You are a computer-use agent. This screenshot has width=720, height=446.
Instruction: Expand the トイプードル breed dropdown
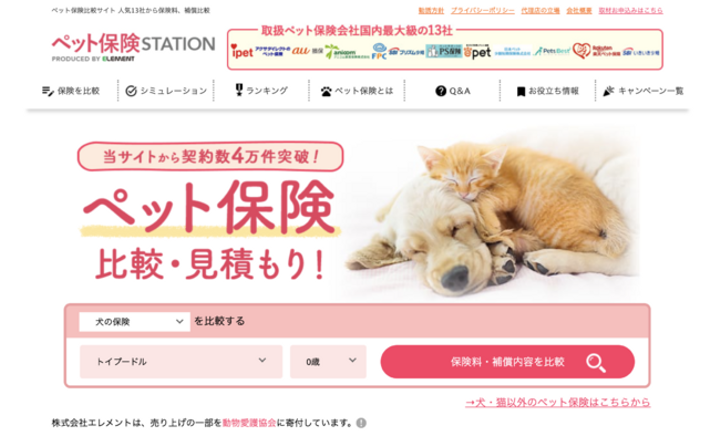tap(181, 361)
